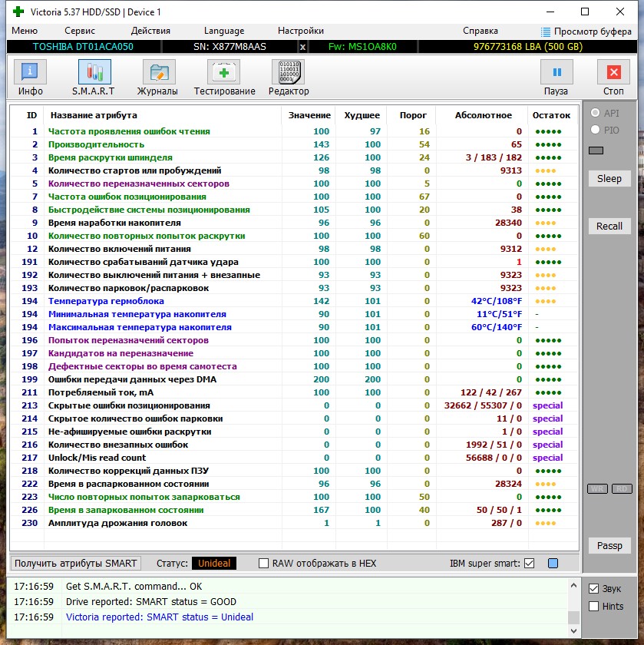The image size is (644, 645).
Task: Click log line Victoria reported: SMART status = Unideal
Action: point(160,617)
